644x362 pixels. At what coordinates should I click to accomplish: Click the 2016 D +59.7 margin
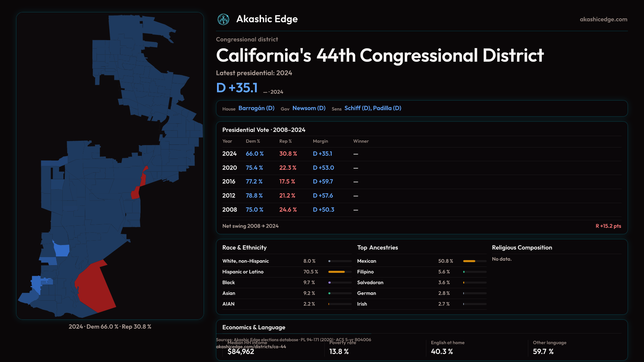pos(323,182)
